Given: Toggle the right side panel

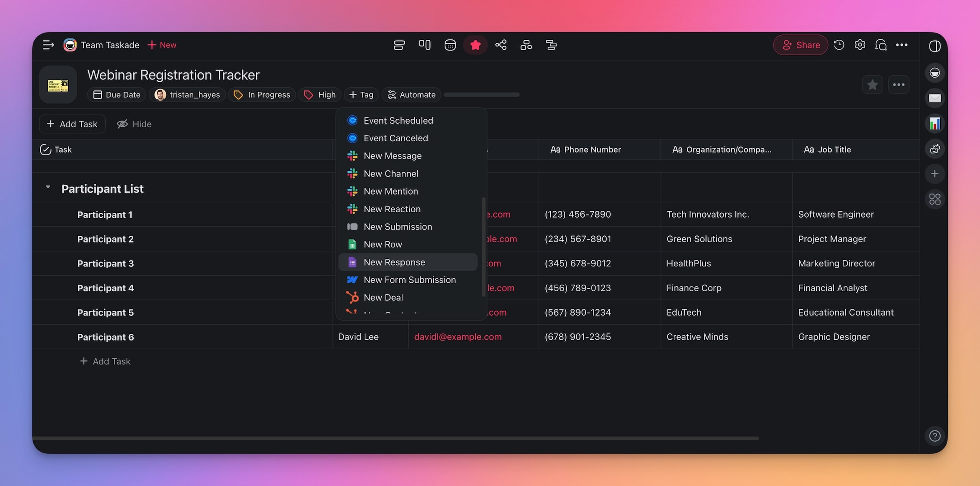Looking at the screenshot, I should tap(934, 46).
